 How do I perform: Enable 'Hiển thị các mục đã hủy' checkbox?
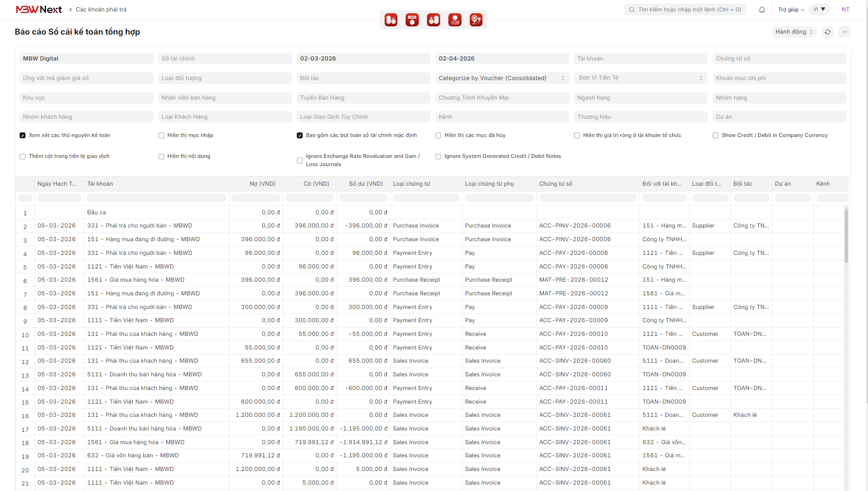(438, 136)
